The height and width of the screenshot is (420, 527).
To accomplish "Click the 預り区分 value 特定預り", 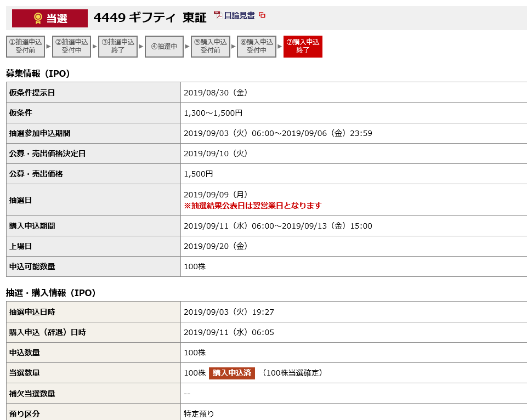I will pyautogui.click(x=199, y=413).
